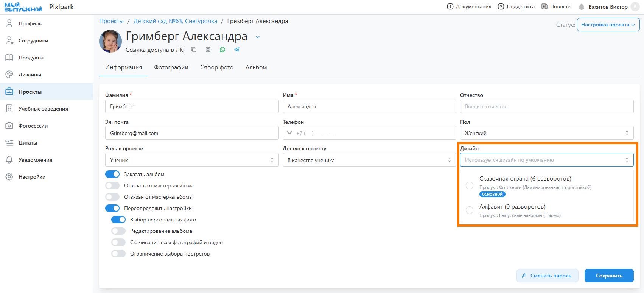Share access link via WhatsApp
644x293 pixels.
(x=222, y=50)
